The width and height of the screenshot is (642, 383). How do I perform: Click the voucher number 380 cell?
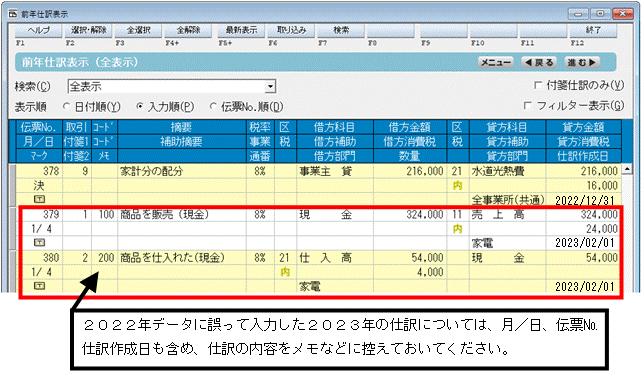(x=39, y=258)
